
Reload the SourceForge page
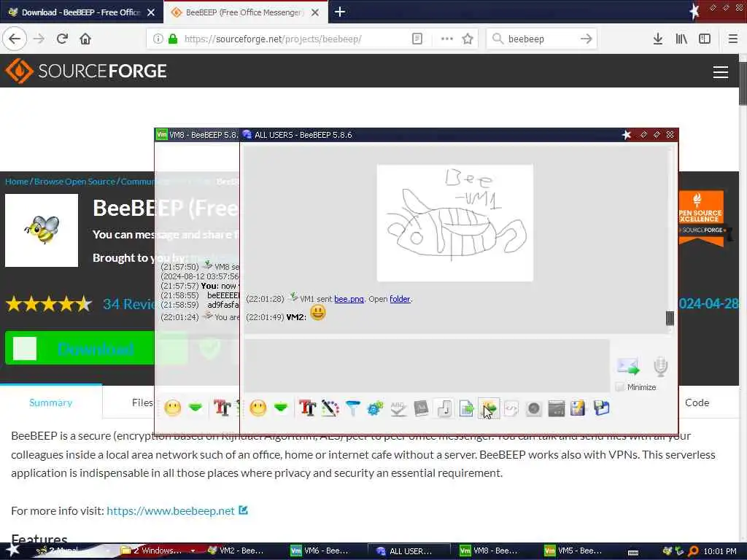[x=62, y=39]
